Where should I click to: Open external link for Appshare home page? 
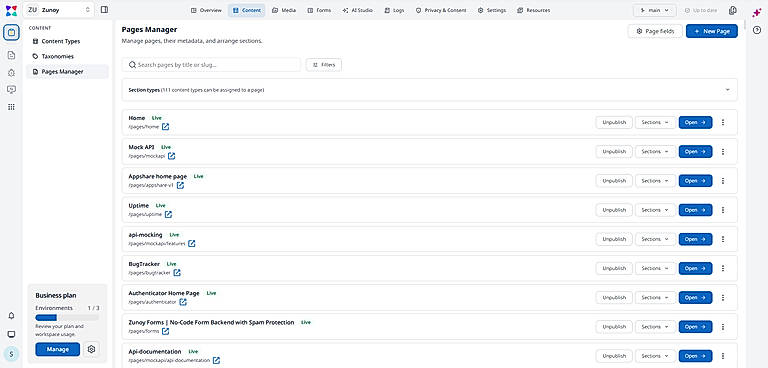tap(180, 185)
